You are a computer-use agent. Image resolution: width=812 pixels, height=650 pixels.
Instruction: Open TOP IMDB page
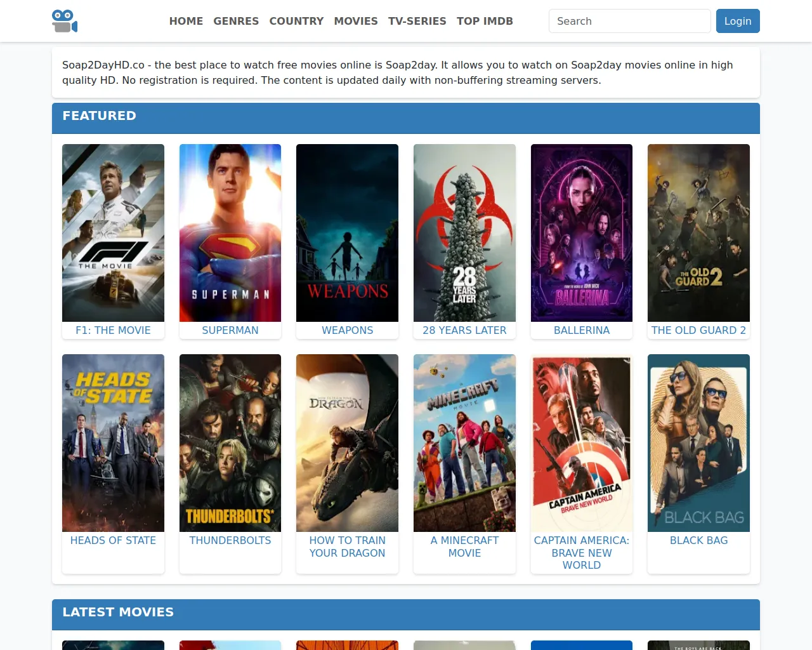(485, 21)
